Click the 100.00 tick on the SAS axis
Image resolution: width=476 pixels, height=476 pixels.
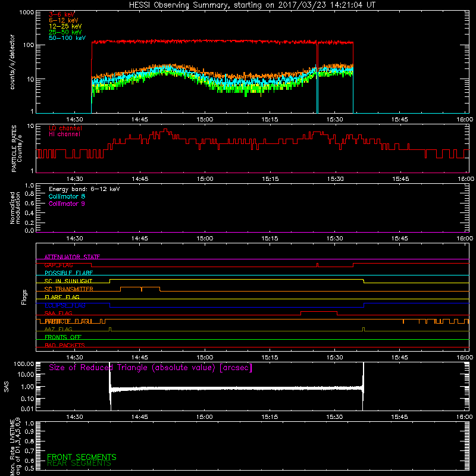pos(24,364)
